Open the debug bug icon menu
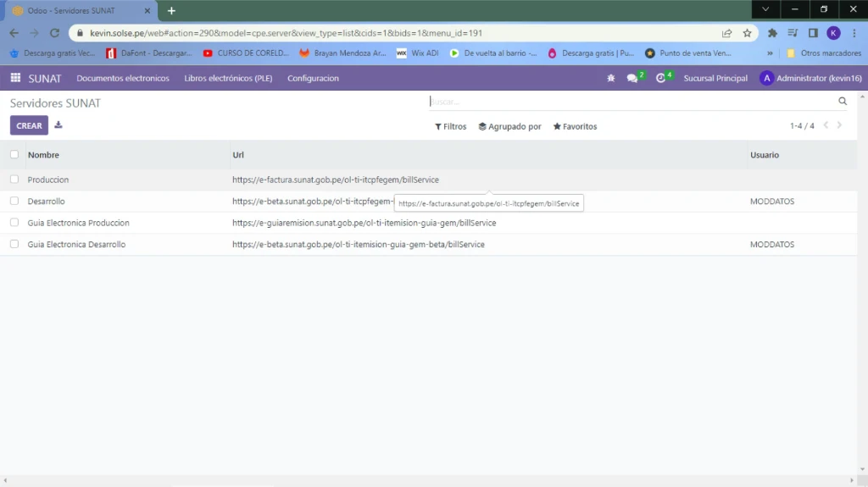The image size is (868, 487). pos(610,78)
